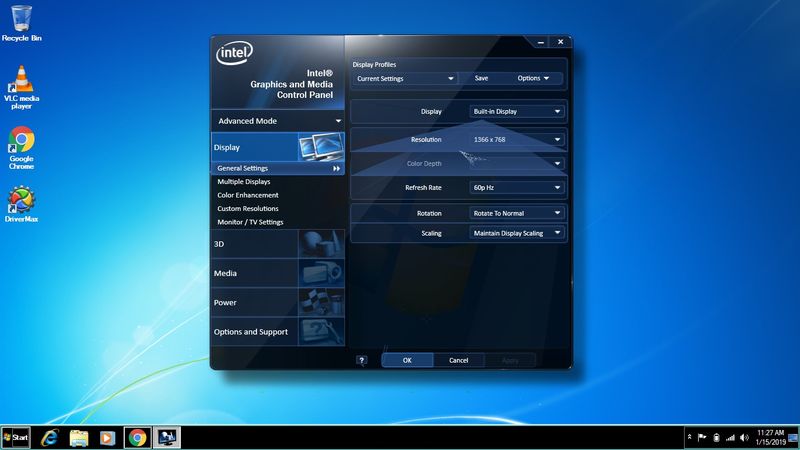Click the battery tray icon
The height and width of the screenshot is (450, 800).
pyautogui.click(x=716, y=437)
